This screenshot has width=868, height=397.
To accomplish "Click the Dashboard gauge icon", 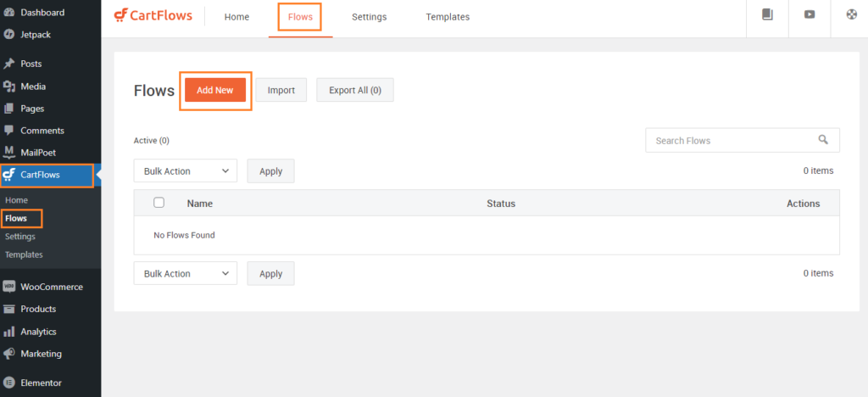I will coord(8,12).
